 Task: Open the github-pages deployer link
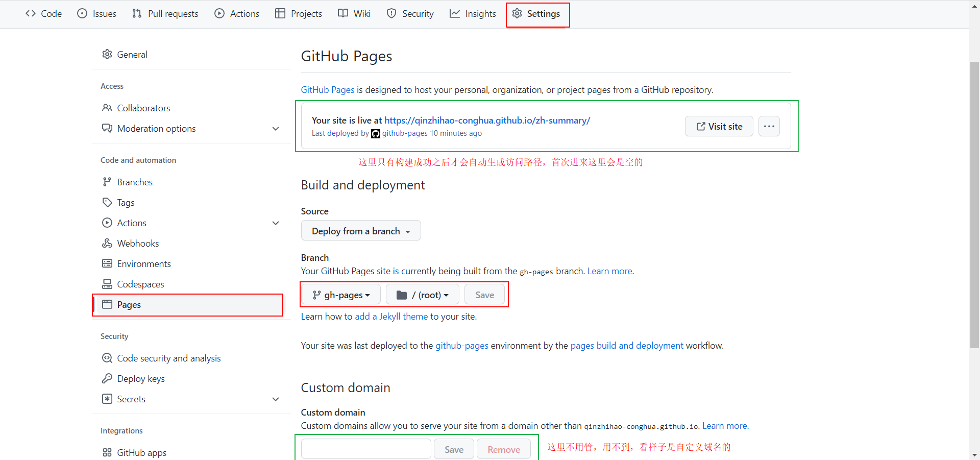tap(405, 133)
